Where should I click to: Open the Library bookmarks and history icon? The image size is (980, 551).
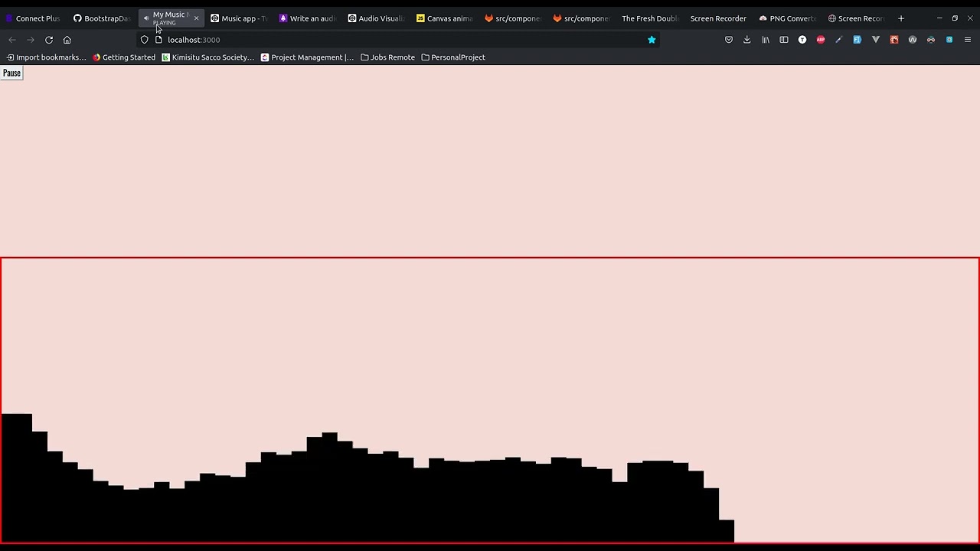(x=766, y=40)
